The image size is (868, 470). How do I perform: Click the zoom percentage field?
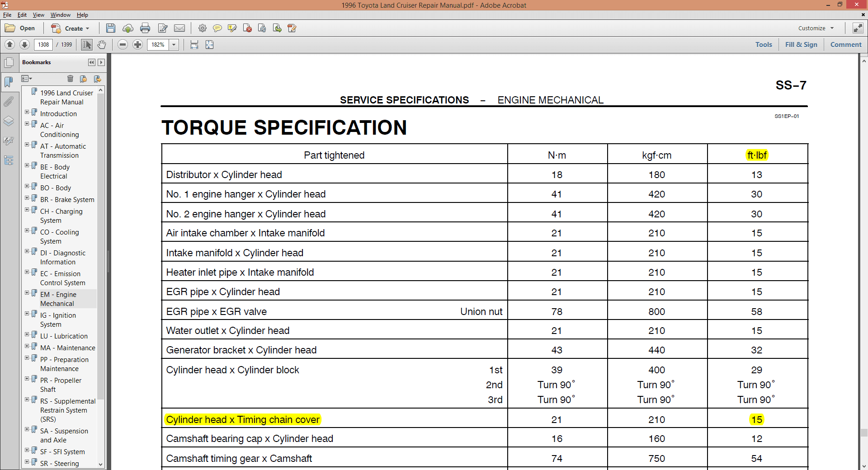click(158, 44)
